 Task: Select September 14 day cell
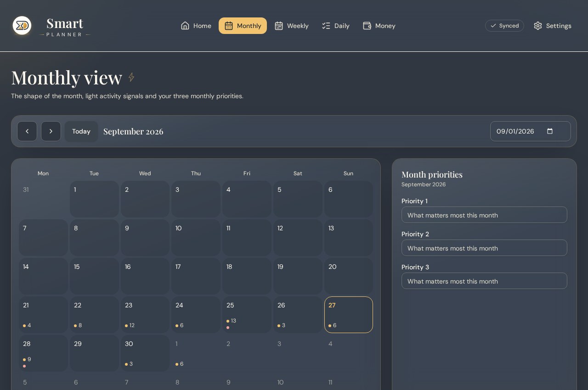pos(43,276)
